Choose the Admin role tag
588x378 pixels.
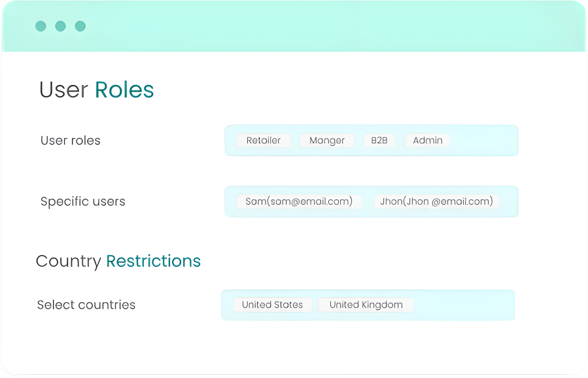coord(428,141)
